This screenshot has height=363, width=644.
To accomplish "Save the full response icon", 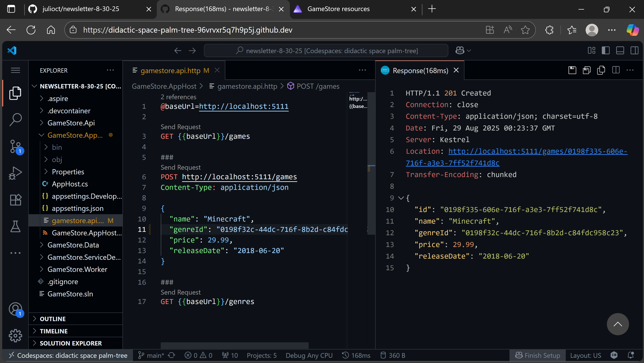I will [x=572, y=70].
